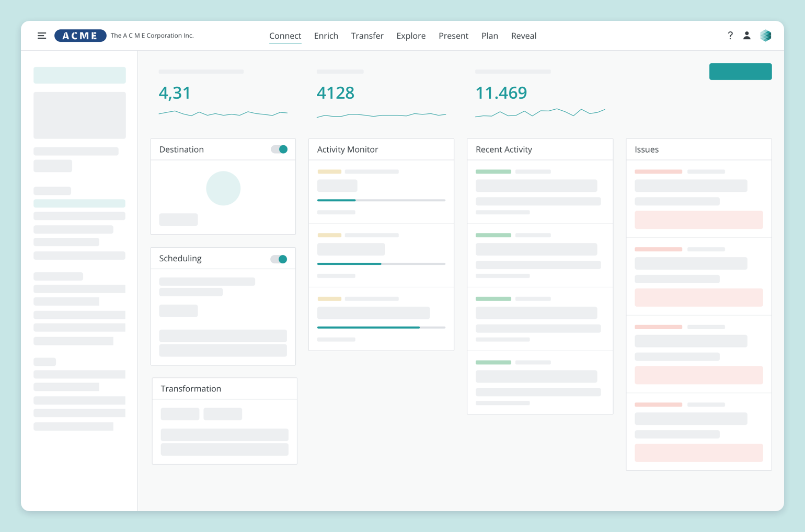Toggle the Scheduling switch
Screen dimensions: 805x532
point(279,259)
